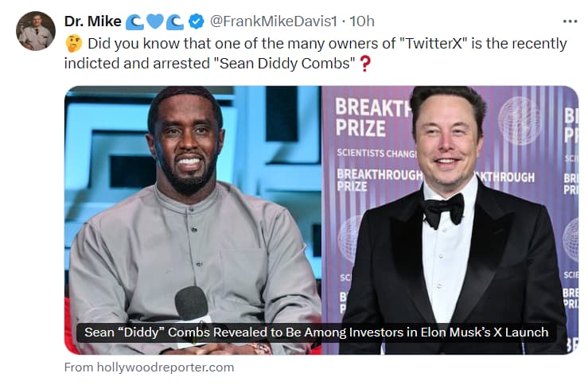The width and height of the screenshot is (588, 385).
Task: Click the thinking face emoji in the tweet
Action: point(74,43)
